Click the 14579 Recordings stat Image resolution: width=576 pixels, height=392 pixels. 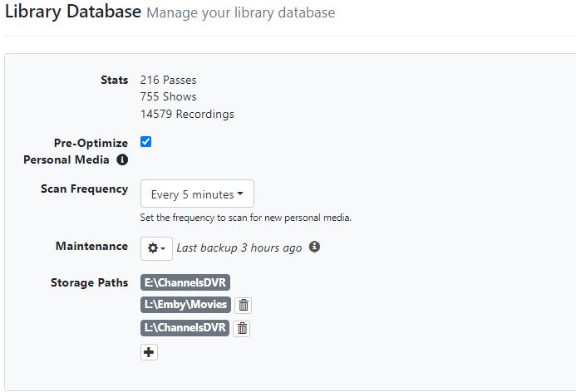click(x=187, y=114)
